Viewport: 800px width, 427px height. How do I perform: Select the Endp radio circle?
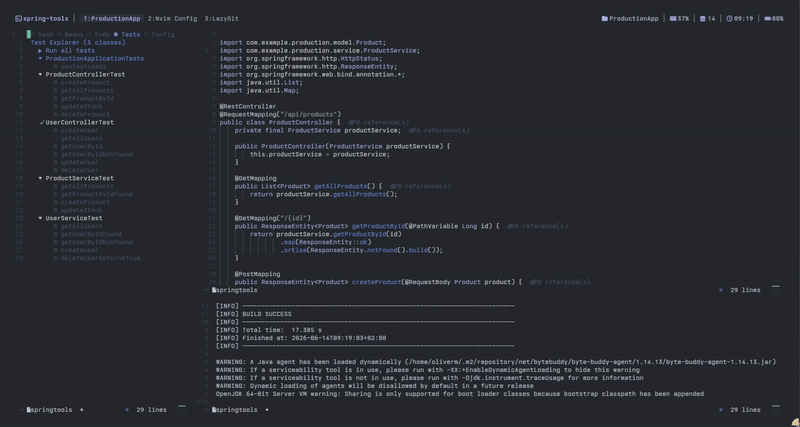coord(89,35)
